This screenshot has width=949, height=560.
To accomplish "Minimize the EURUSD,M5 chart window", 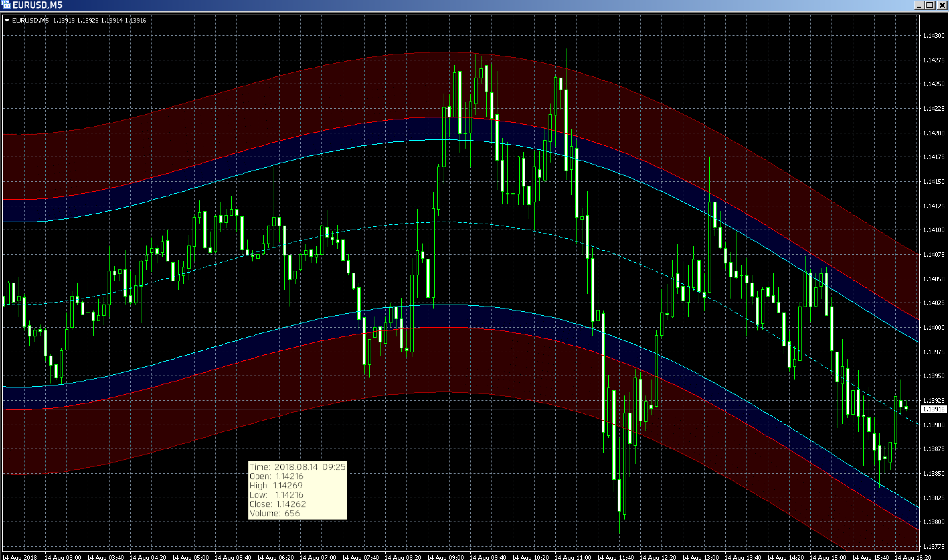I will point(919,5).
